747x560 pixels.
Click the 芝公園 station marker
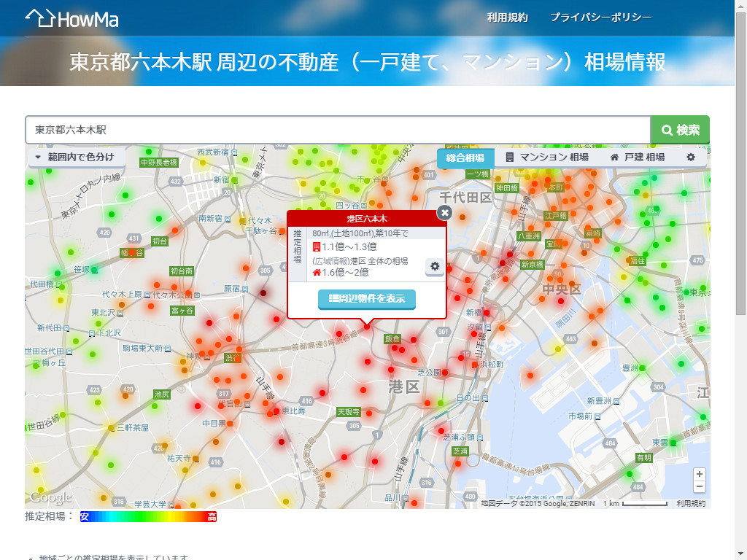tap(445, 373)
